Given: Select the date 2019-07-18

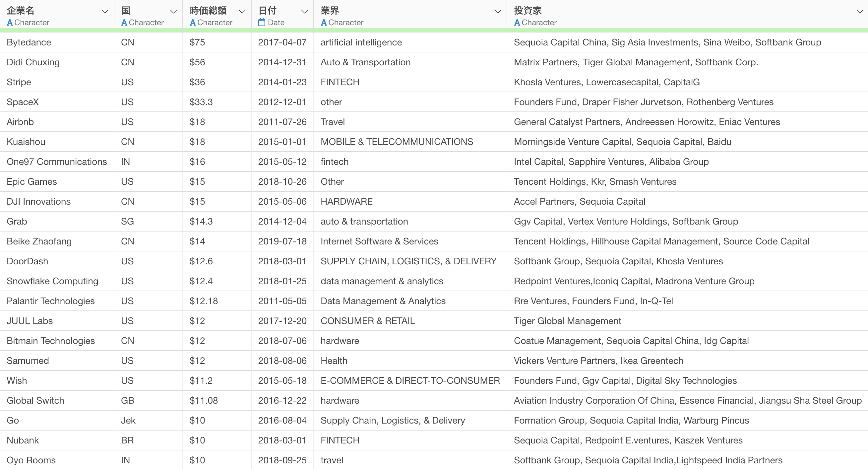Looking at the screenshot, I should coord(282,241).
